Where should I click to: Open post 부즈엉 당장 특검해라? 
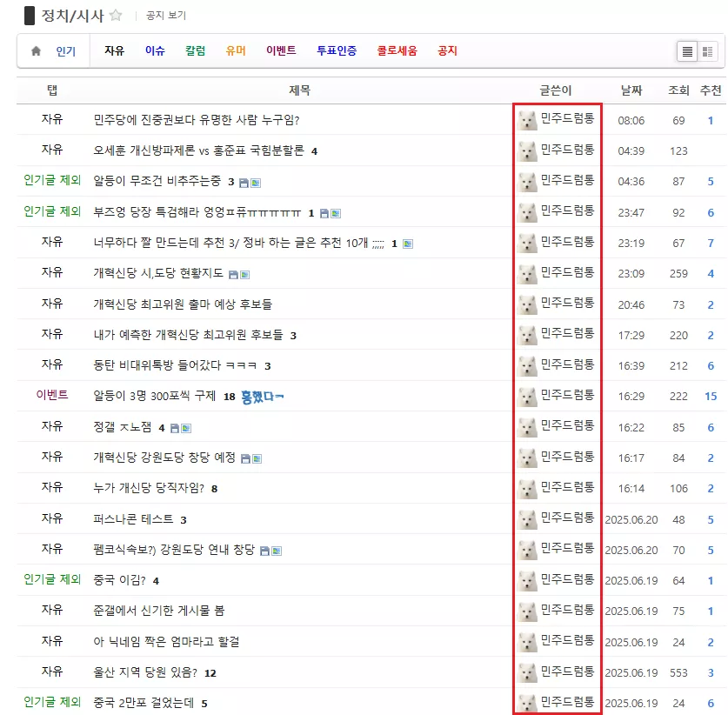[x=197, y=212]
